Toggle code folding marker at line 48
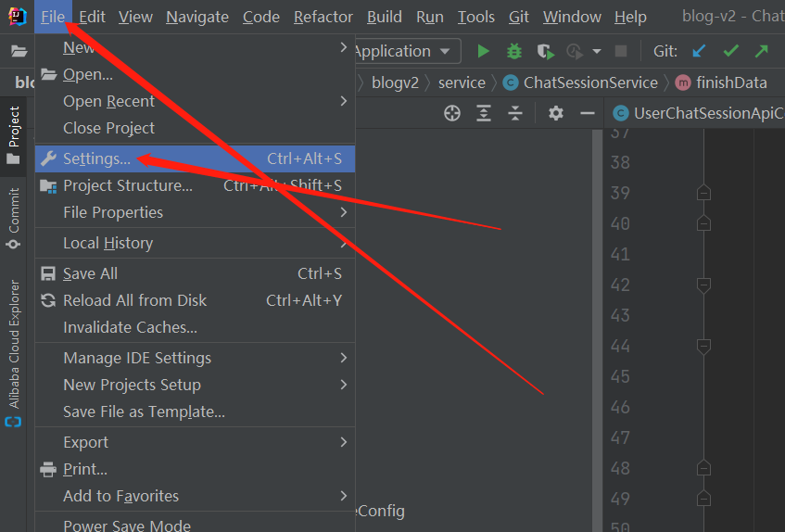This screenshot has height=532, width=785. coord(703,468)
